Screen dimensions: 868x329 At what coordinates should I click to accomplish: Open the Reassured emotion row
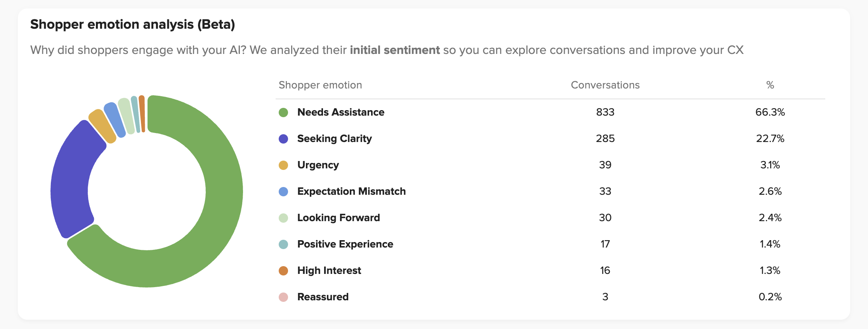tap(323, 297)
